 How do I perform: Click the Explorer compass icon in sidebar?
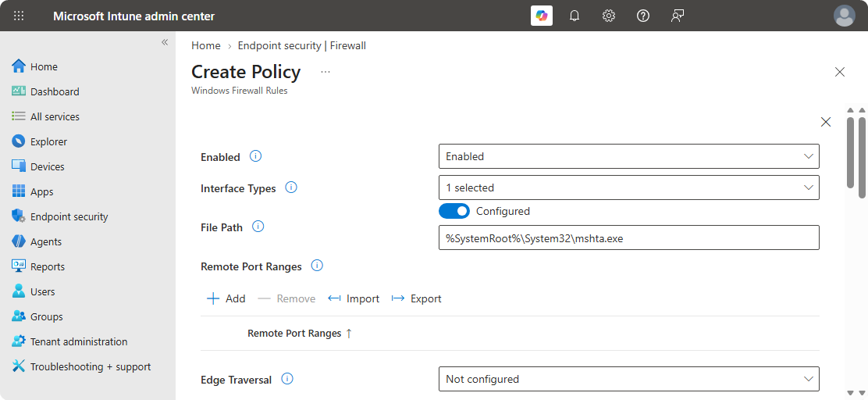click(19, 141)
